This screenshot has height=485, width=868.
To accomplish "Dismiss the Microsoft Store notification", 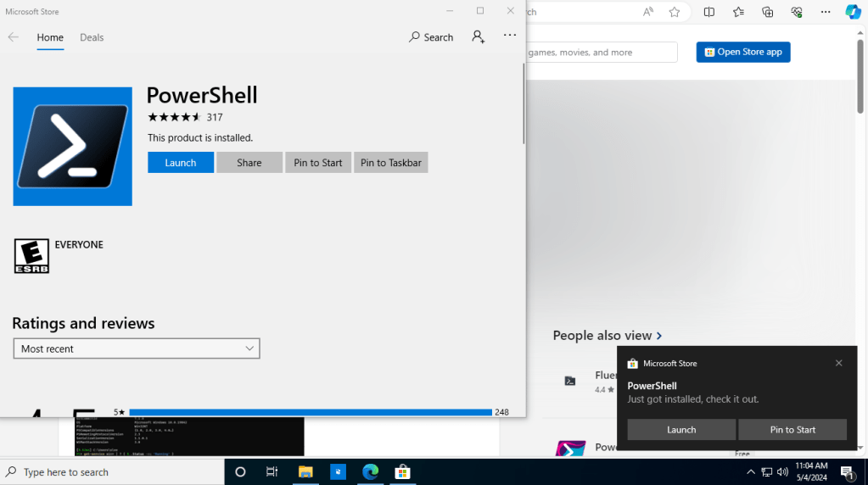I will pos(838,363).
